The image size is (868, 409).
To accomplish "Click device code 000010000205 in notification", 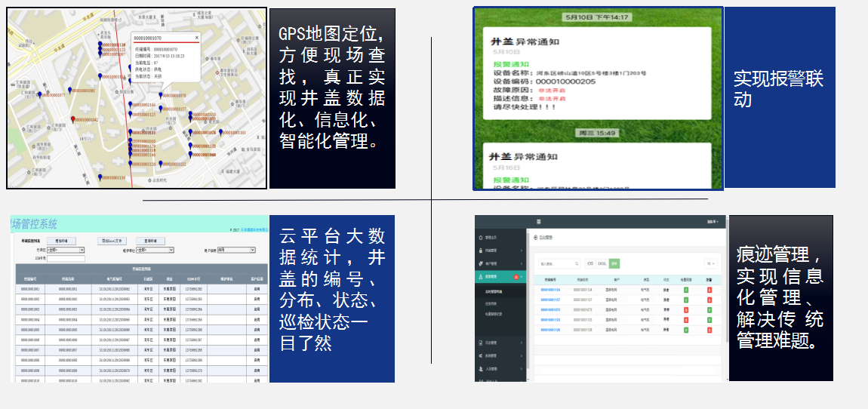I will [566, 81].
